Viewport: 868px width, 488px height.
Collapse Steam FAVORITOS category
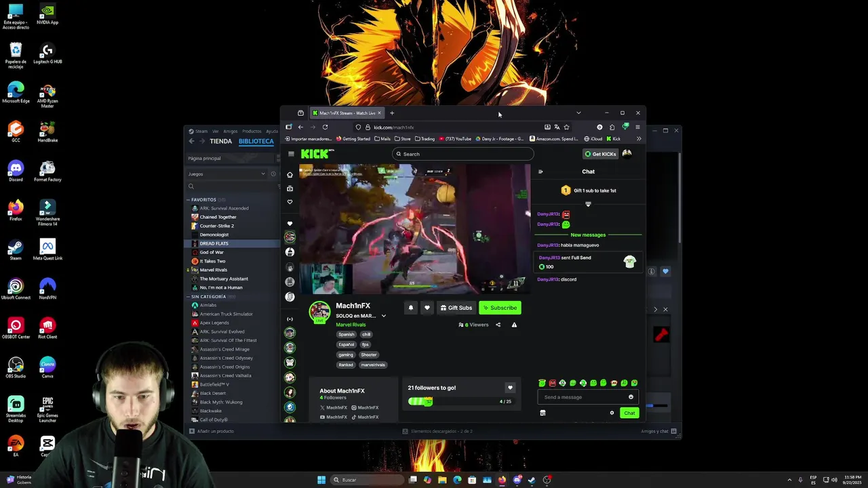pos(189,200)
